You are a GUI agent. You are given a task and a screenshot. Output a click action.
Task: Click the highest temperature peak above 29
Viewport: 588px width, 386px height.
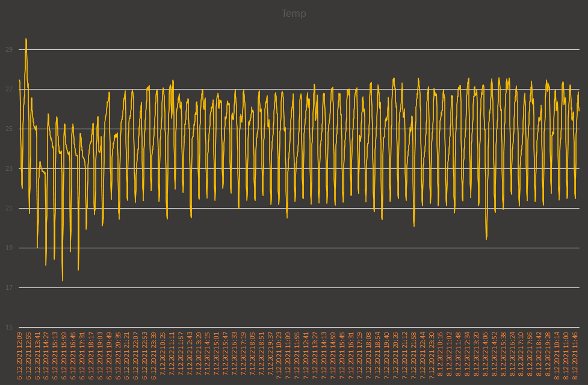pyautogui.click(x=26, y=39)
